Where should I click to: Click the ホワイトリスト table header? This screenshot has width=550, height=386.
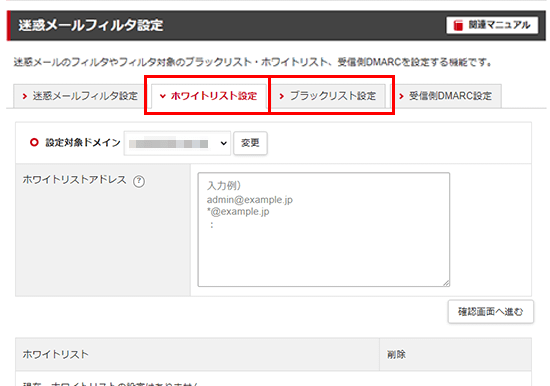[197, 354]
